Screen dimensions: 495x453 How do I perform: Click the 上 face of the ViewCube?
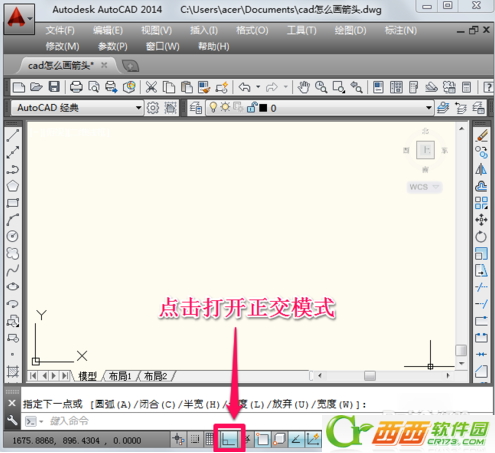(426, 150)
